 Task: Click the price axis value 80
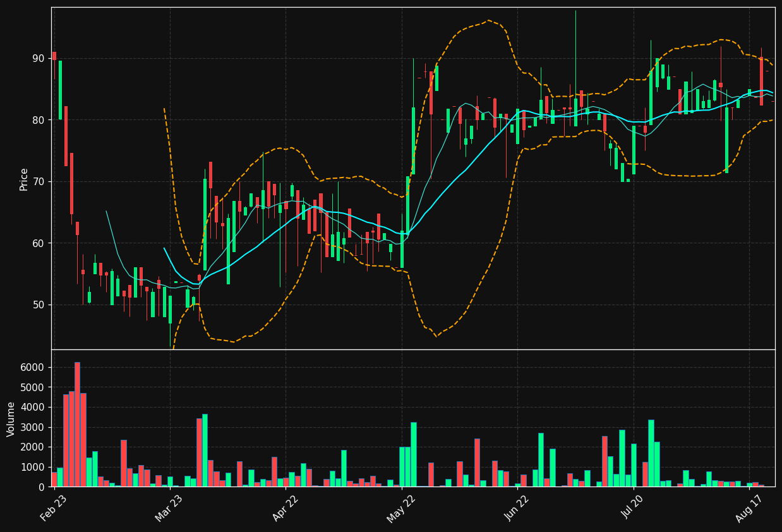[x=39, y=120]
